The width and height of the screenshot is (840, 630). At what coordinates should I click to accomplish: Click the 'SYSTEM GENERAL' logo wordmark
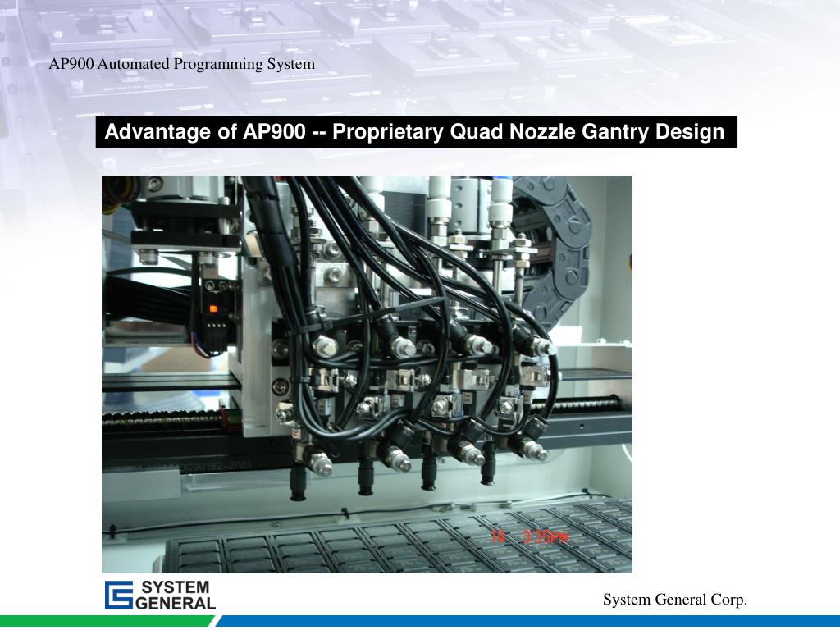176,596
